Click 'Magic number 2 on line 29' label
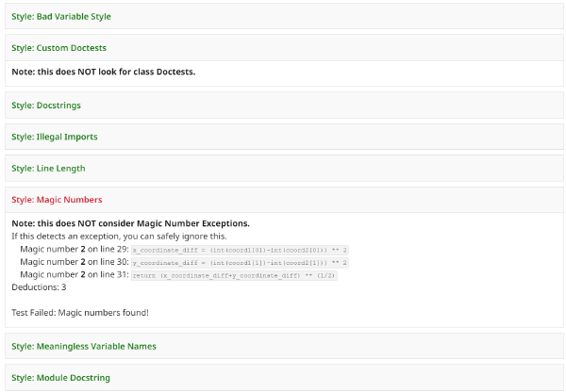 tap(74, 249)
